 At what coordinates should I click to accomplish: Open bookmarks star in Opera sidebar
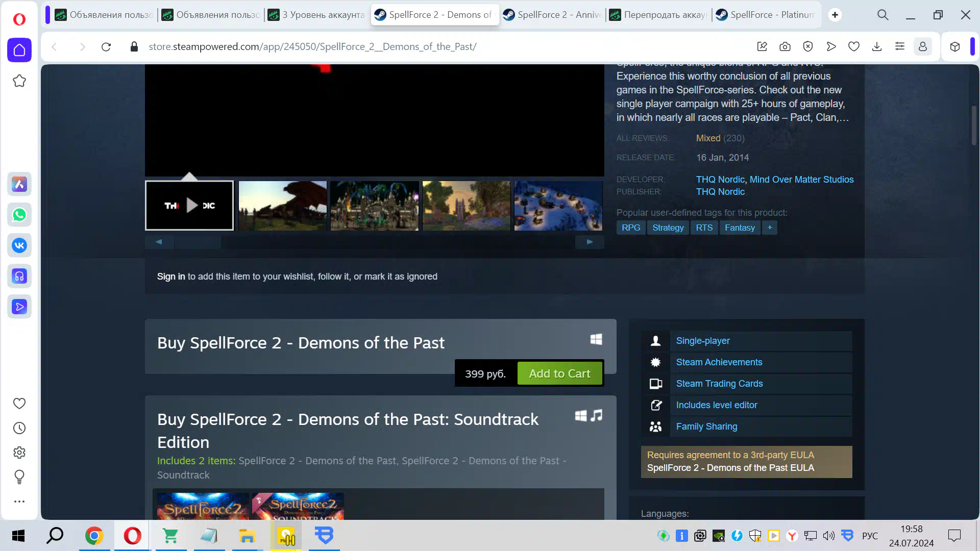(19, 81)
